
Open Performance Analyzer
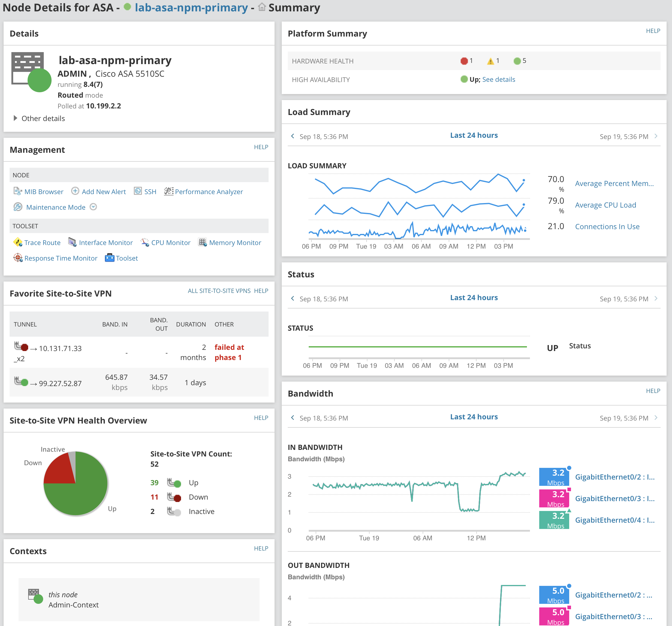click(x=209, y=192)
